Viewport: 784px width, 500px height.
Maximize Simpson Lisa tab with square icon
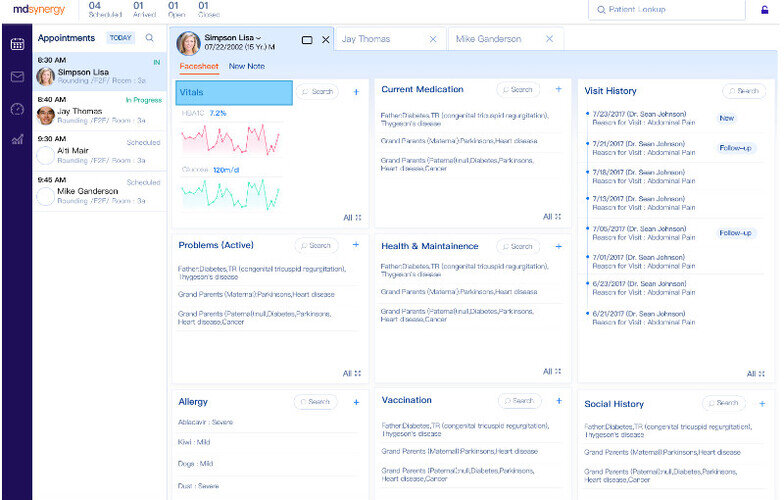tap(307, 40)
